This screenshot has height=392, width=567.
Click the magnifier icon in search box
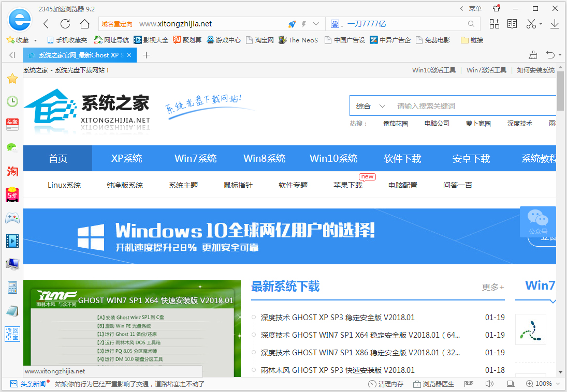(x=471, y=24)
